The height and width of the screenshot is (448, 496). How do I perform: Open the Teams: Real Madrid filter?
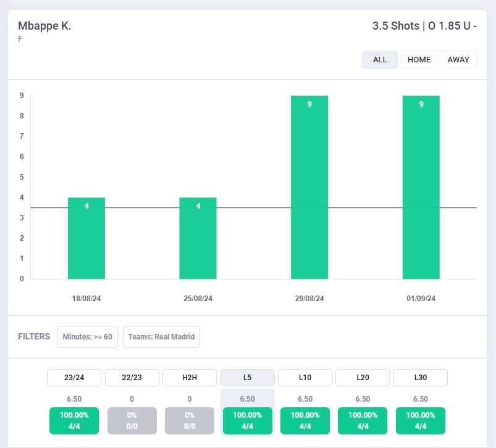[x=161, y=337]
